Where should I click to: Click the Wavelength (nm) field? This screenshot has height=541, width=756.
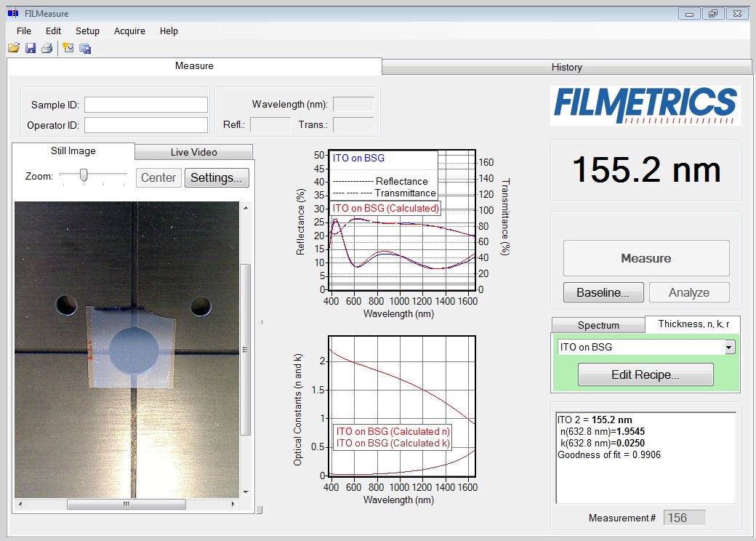coord(353,104)
